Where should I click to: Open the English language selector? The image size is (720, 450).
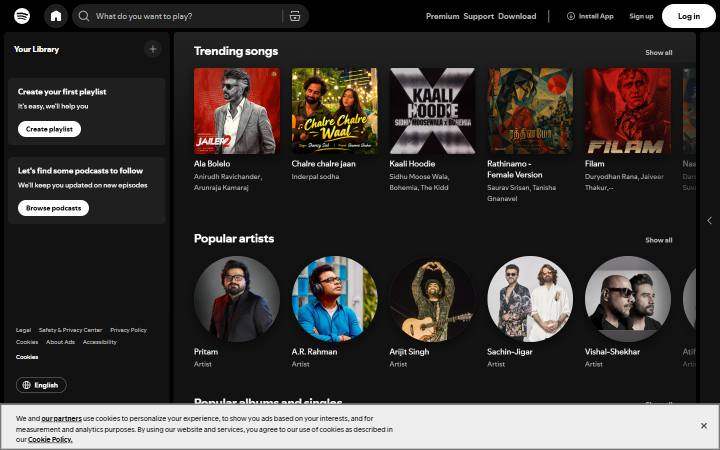point(41,385)
